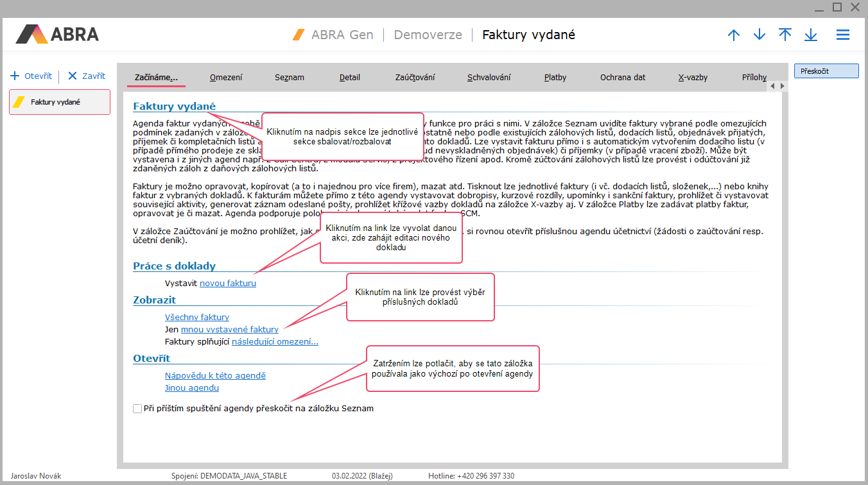Jump to first record arrow icon
The width and height of the screenshot is (868, 485).
(785, 35)
